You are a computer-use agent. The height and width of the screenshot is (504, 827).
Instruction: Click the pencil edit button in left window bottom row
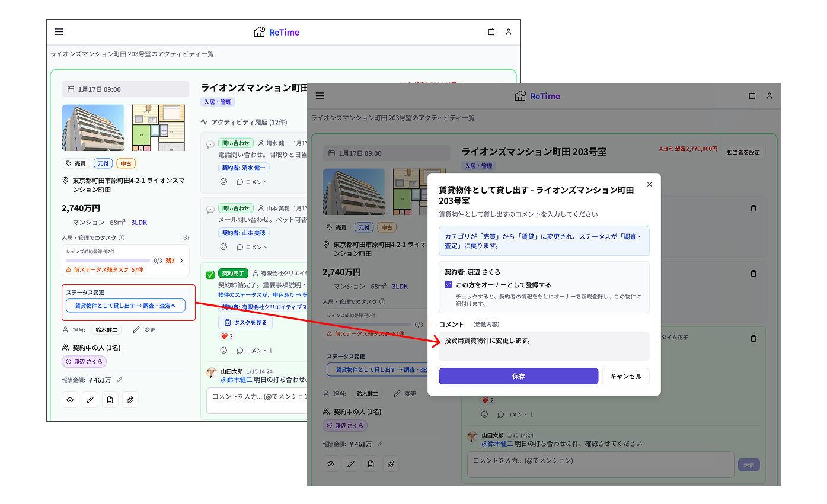[90, 400]
